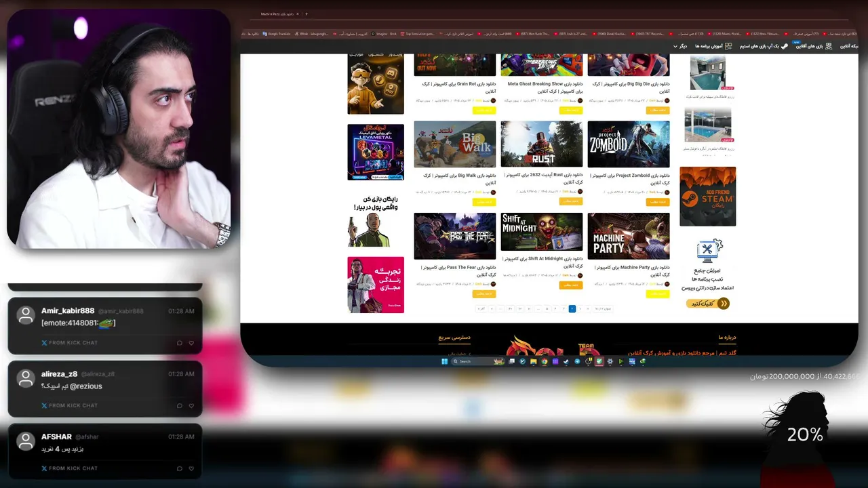Viewport: 868px width, 488px height.
Task: Open the pink تجربه زندگی مجازی ad
Action: (x=376, y=285)
